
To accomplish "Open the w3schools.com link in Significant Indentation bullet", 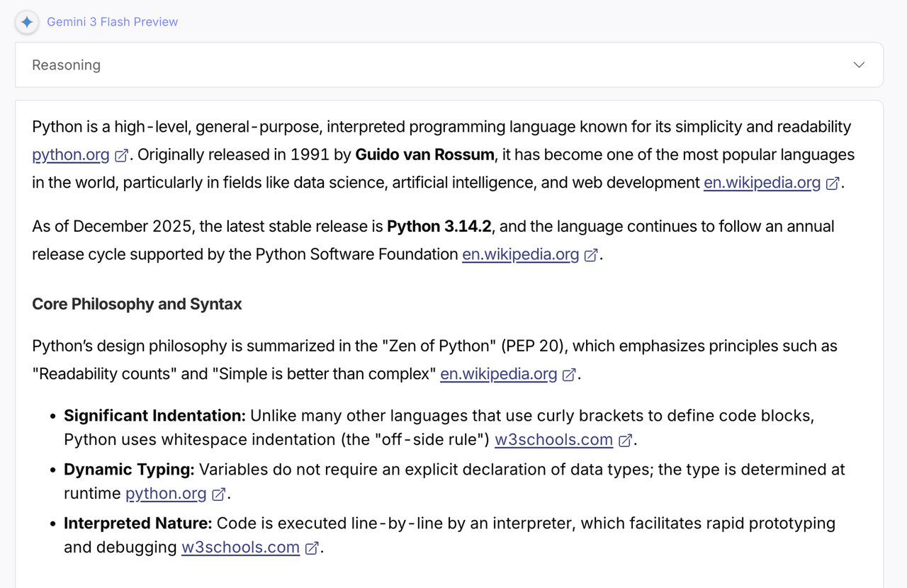I will point(553,439).
